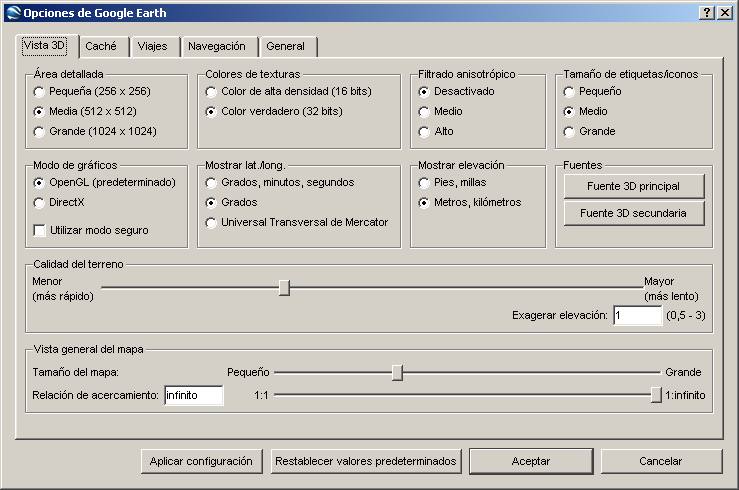
Task: Click the Calidad del terreno slider handle
Action: click(x=284, y=287)
